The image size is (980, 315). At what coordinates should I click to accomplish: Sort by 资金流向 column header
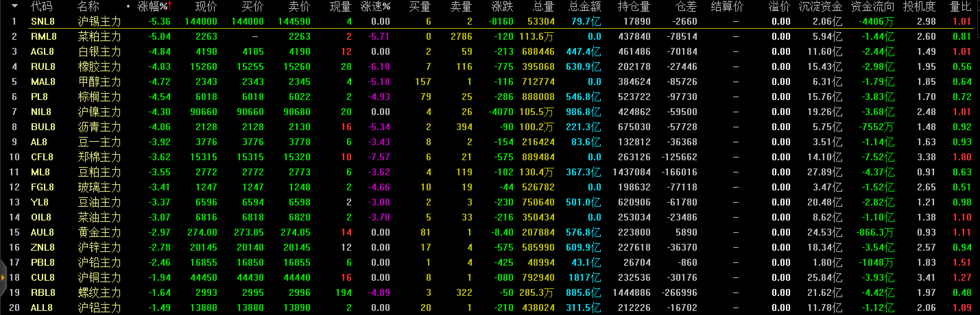(x=872, y=7)
